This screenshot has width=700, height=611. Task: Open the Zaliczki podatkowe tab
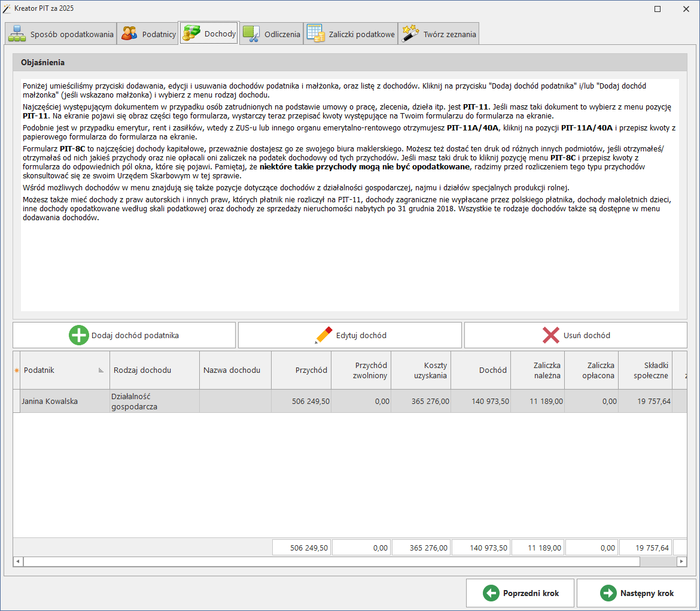coord(351,34)
